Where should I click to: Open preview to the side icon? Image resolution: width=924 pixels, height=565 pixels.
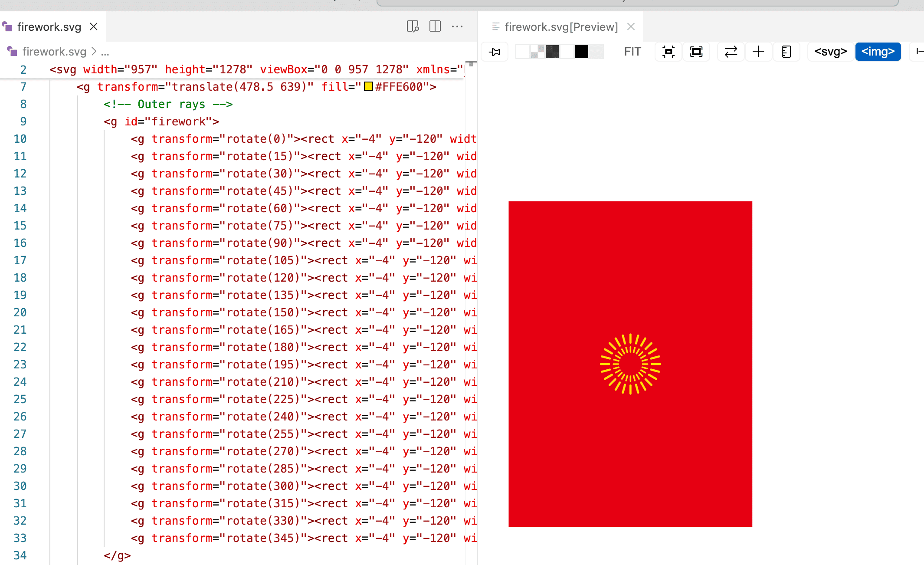(413, 26)
